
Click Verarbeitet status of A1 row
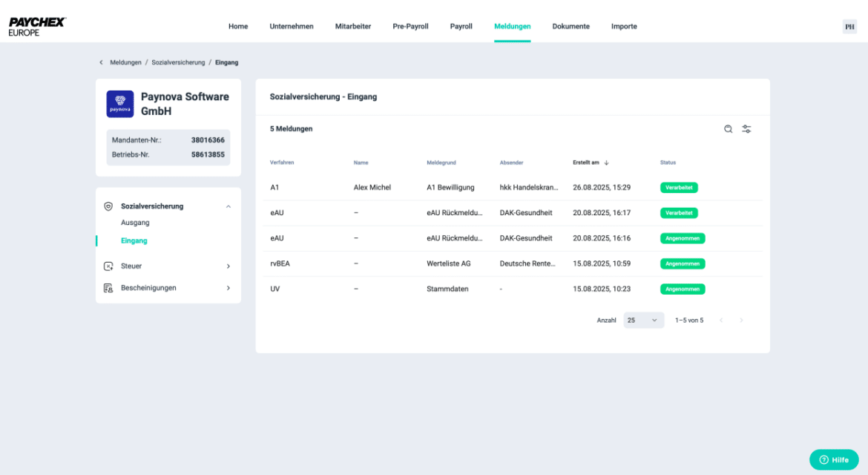click(x=679, y=188)
